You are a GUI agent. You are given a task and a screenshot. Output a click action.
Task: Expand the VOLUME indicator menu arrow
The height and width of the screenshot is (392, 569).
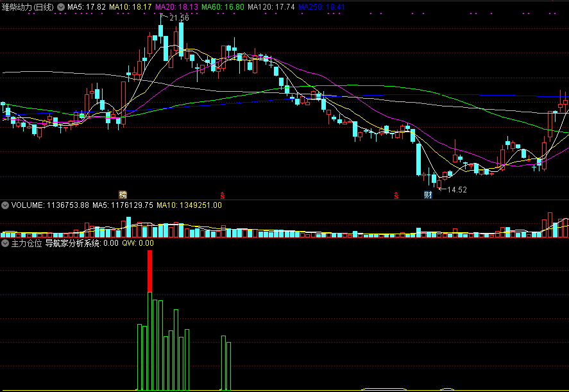click(5, 205)
